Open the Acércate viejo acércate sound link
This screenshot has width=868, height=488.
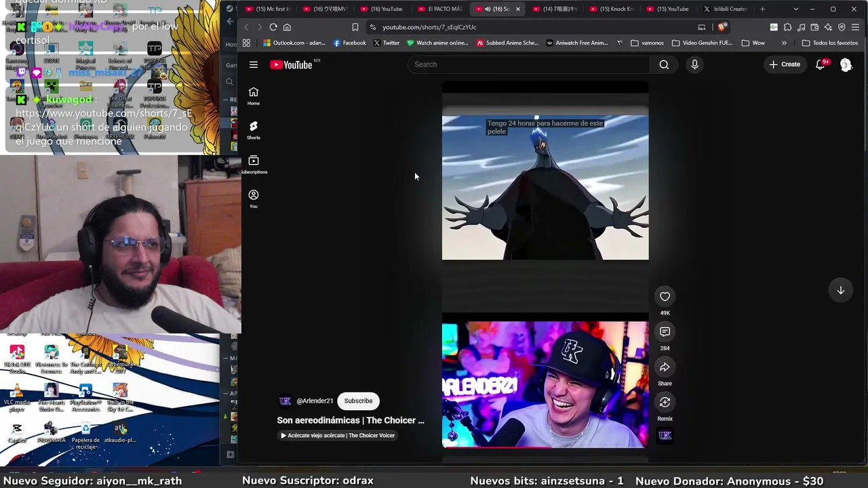point(338,435)
